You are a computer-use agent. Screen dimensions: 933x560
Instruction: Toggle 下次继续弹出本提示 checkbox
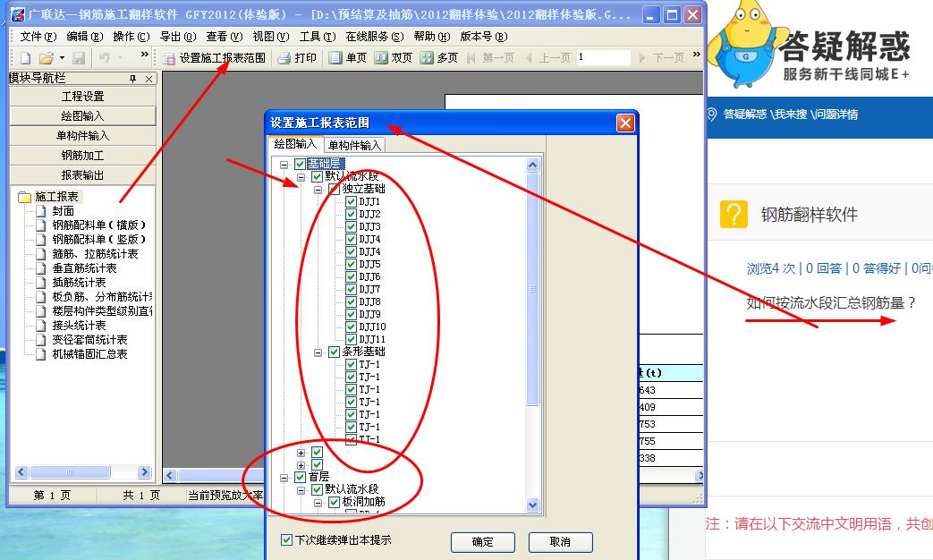[286, 539]
